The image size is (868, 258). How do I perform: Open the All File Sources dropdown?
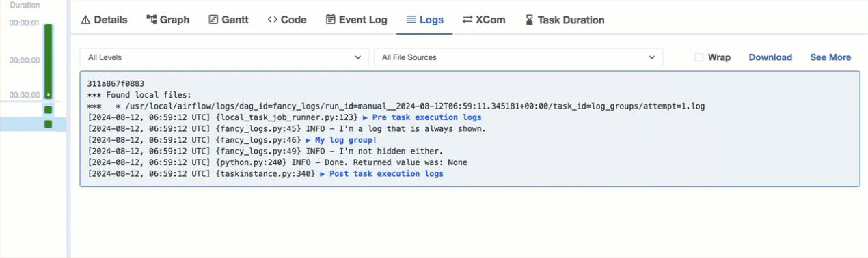coord(518,57)
